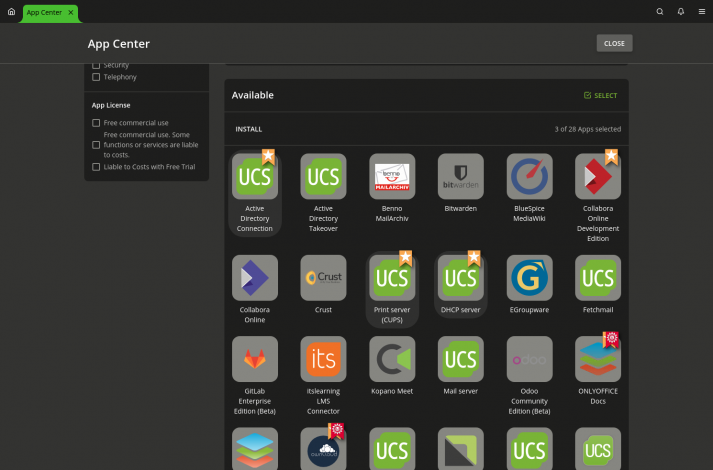This screenshot has width=713, height=470.
Task: Select itslearning LMS Connector app icon
Action: click(323, 359)
